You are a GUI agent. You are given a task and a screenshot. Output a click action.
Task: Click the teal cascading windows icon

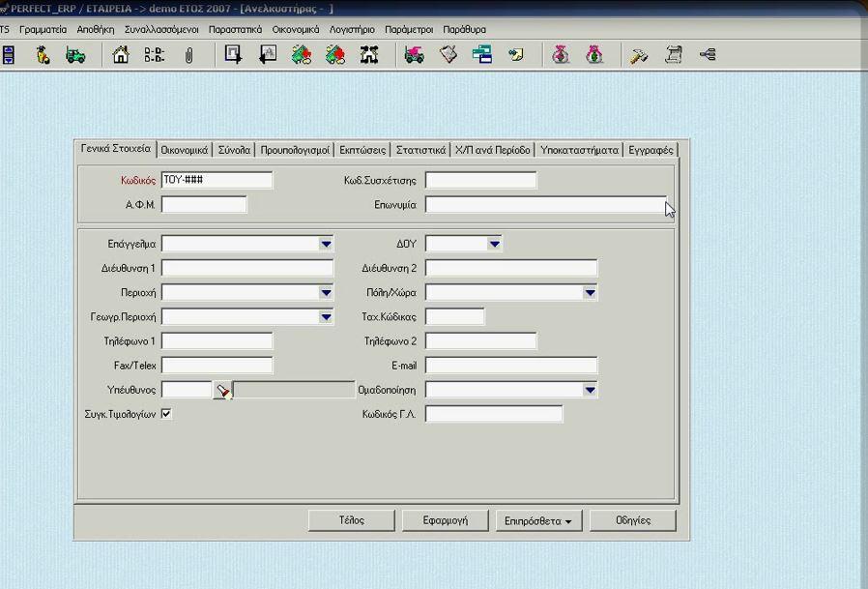click(482, 55)
